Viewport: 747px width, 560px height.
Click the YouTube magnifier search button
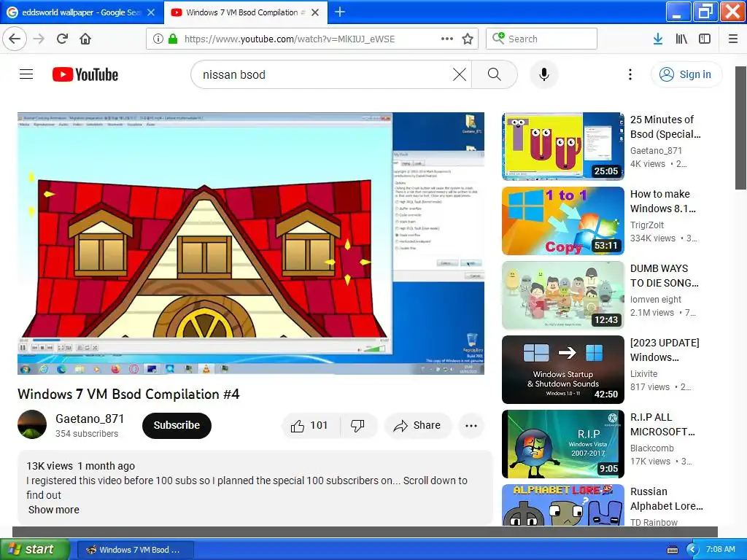495,74
